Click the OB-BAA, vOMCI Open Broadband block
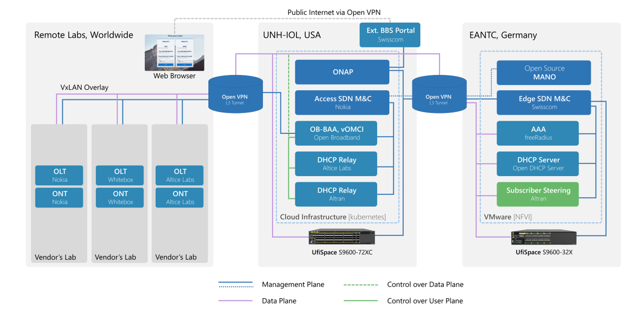The width and height of the screenshot is (644, 320). (336, 133)
